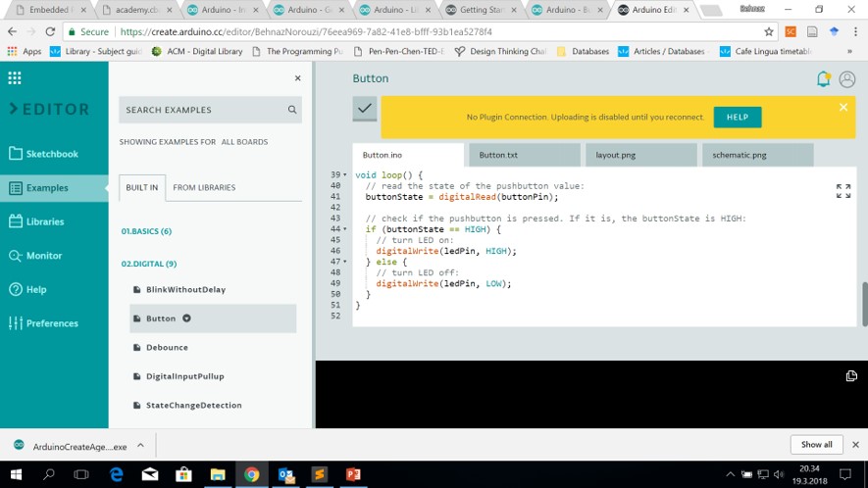Open Chrome from the taskbar

click(251, 474)
